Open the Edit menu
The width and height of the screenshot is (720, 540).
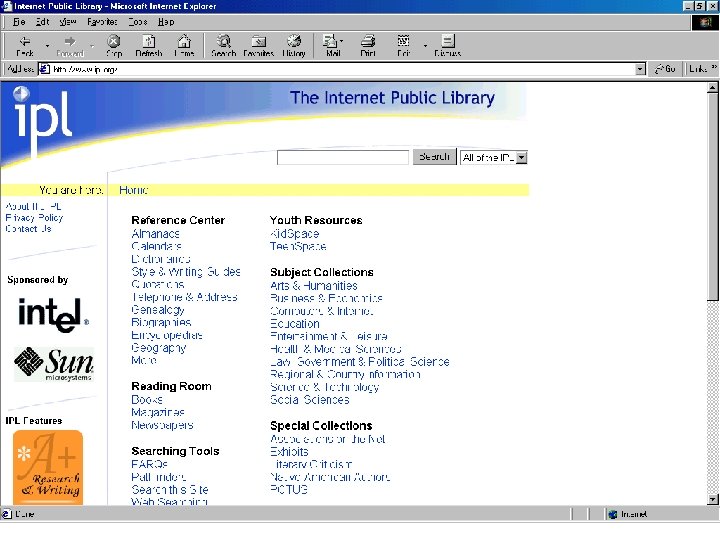42,22
